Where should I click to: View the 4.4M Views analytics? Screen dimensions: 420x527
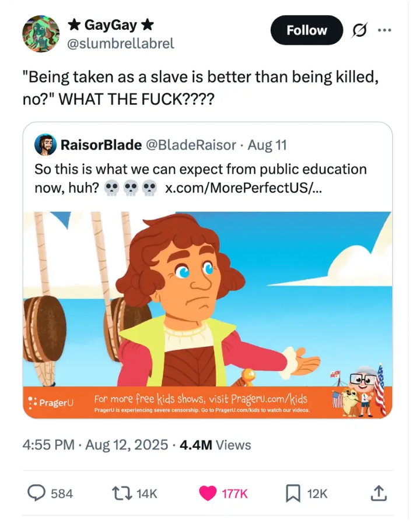(x=215, y=445)
